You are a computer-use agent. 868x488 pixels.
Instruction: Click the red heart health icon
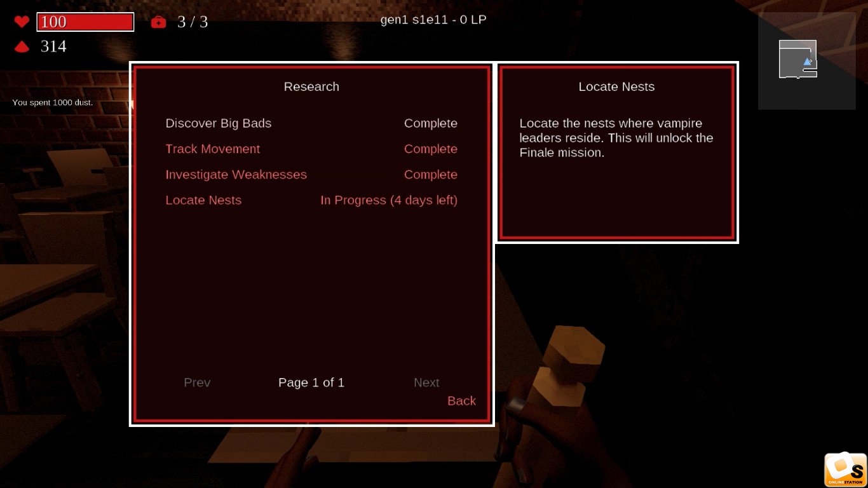coord(22,22)
